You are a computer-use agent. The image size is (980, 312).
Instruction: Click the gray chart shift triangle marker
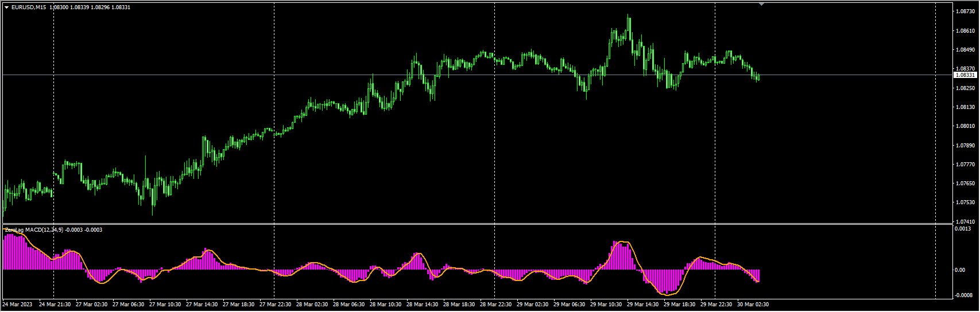pyautogui.click(x=761, y=4)
